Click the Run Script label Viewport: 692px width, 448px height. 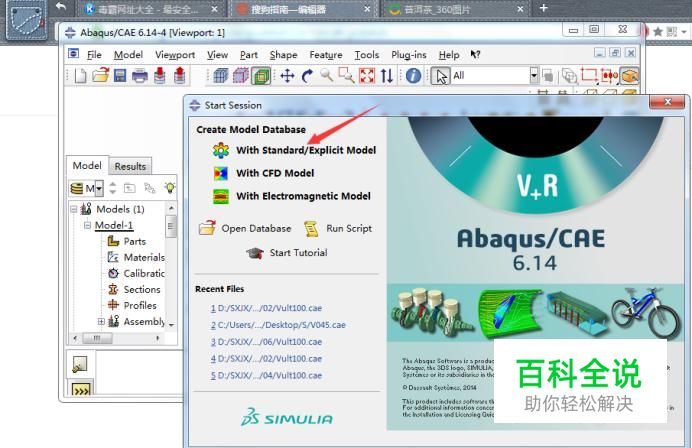tap(349, 229)
